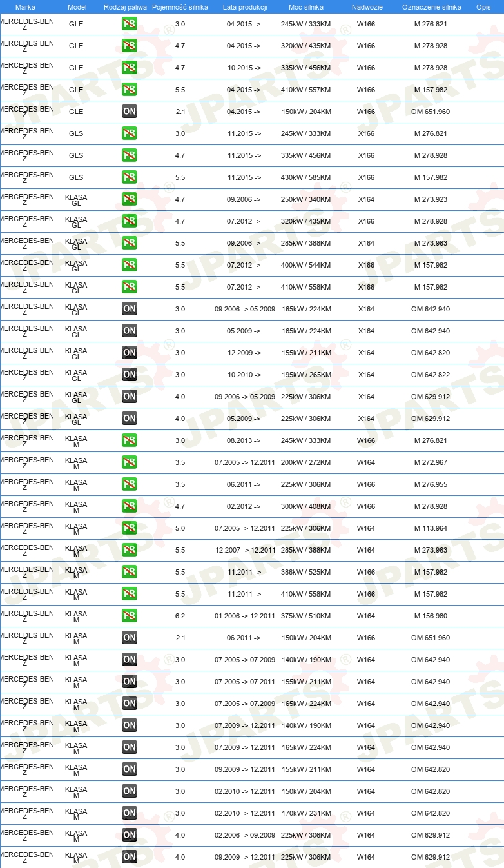Select the OM 642.822 engine code cell
Viewport: 504px width, 868px height.
click(x=431, y=375)
